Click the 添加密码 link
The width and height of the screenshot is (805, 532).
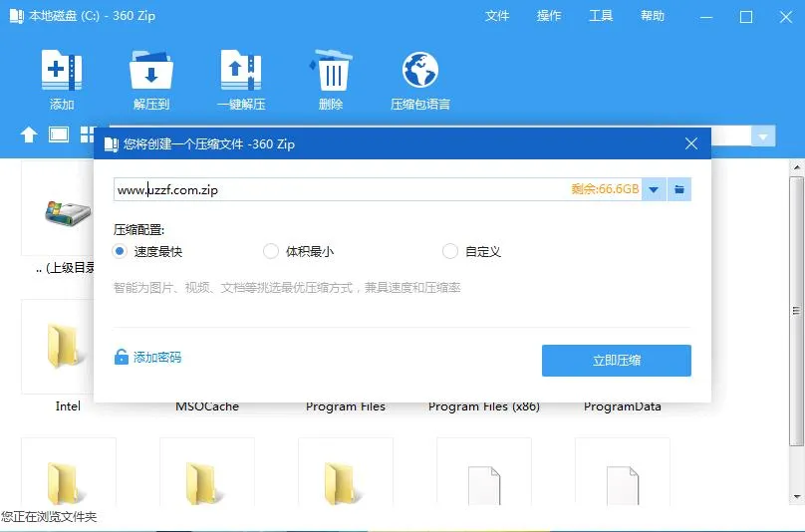pos(157,358)
